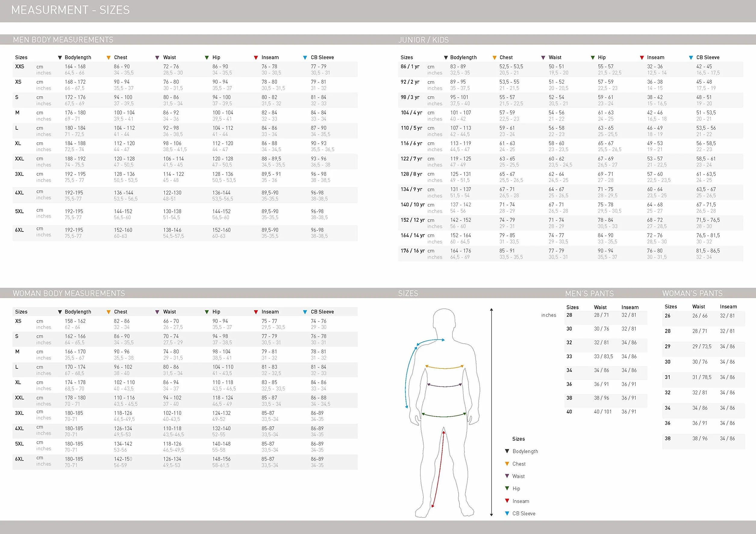The height and width of the screenshot is (534, 756).
Task: Select the red Inseam triangle in Junior/Kids header
Action: (642, 57)
